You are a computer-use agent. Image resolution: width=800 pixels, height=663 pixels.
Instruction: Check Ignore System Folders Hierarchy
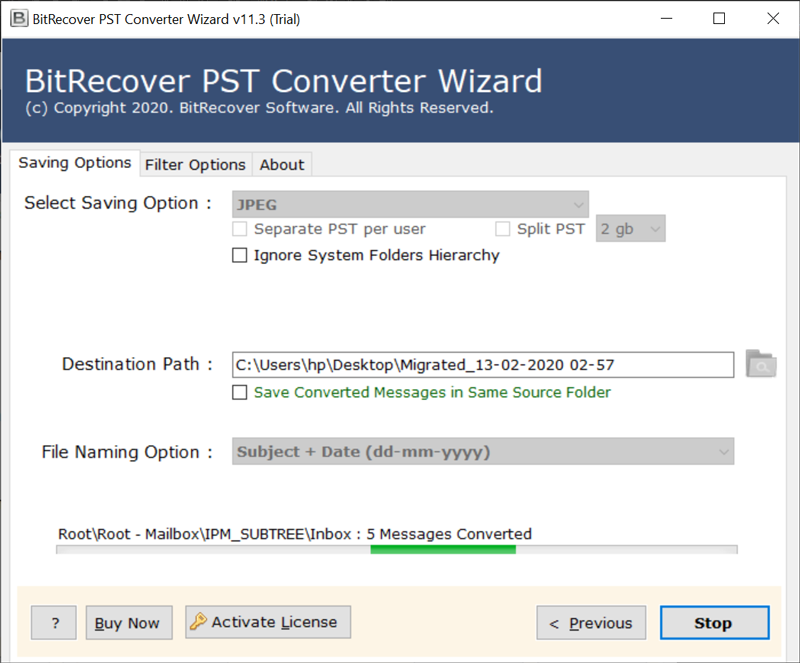[239, 255]
